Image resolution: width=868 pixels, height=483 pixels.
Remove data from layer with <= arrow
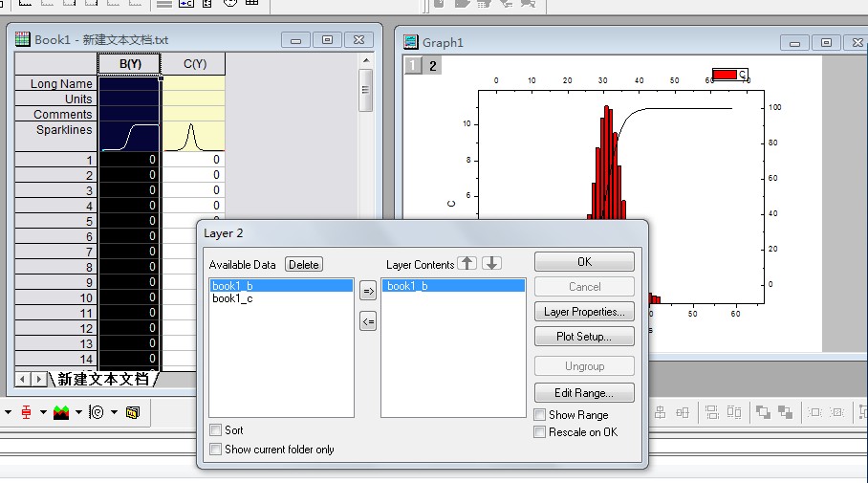(x=368, y=321)
